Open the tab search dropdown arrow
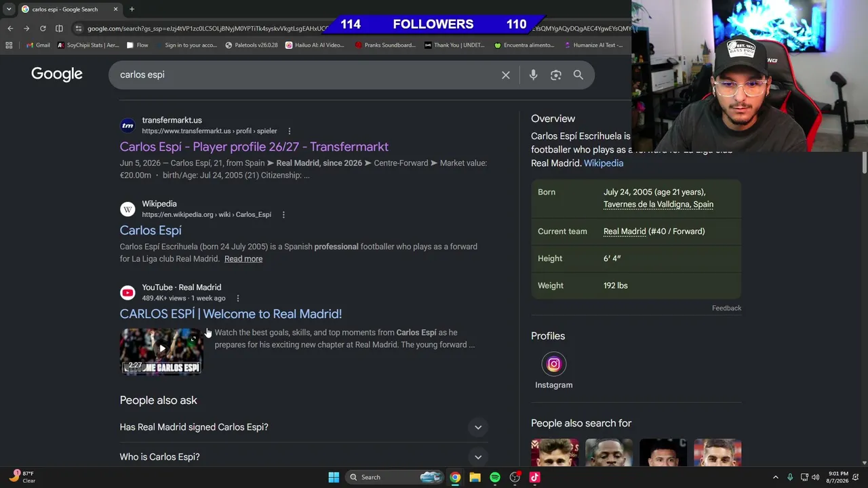868x488 pixels. (9, 9)
